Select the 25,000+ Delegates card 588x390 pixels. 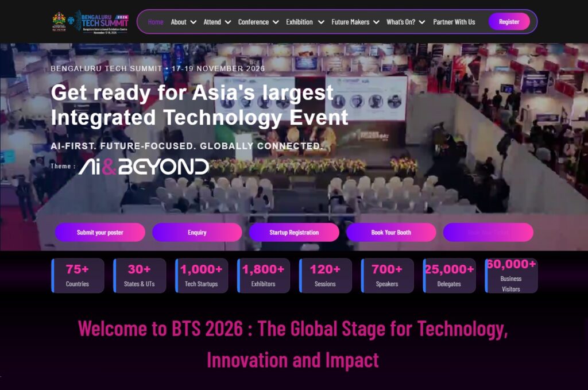point(449,276)
